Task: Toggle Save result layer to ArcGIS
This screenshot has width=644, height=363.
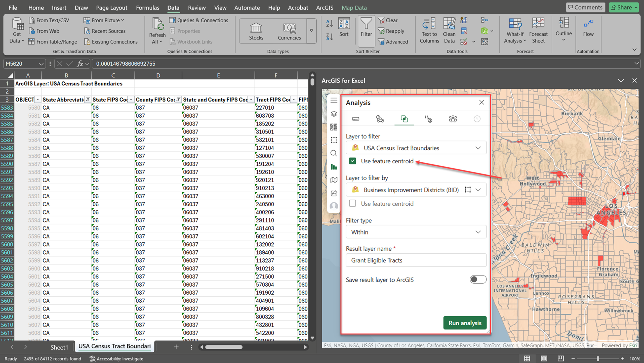Action: point(478,279)
